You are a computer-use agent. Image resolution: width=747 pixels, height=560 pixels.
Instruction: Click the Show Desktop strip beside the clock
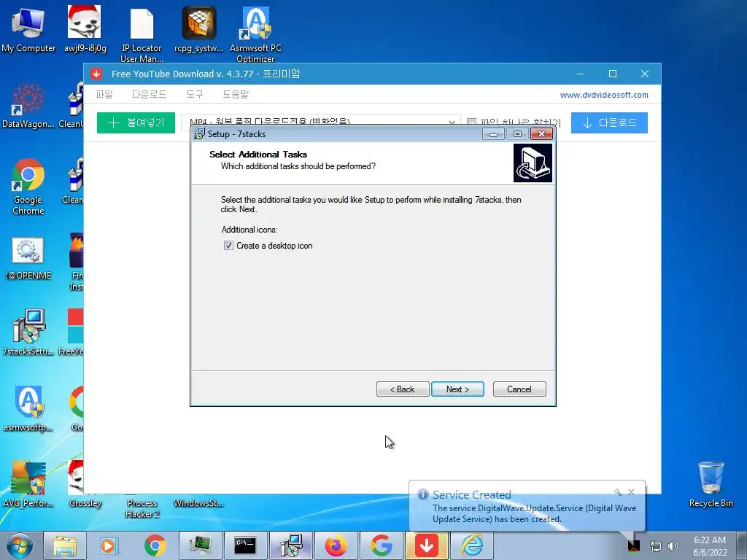(743, 545)
